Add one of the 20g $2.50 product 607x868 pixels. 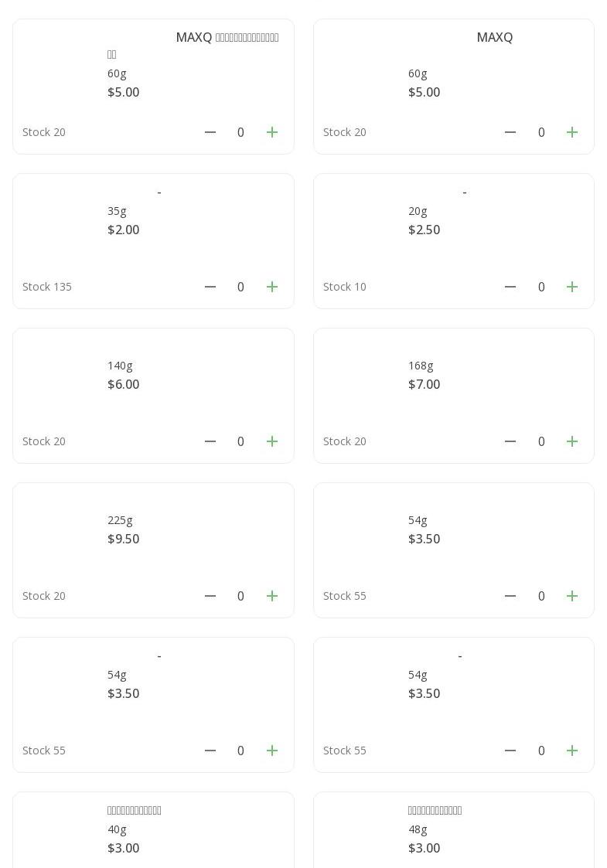tap(572, 287)
